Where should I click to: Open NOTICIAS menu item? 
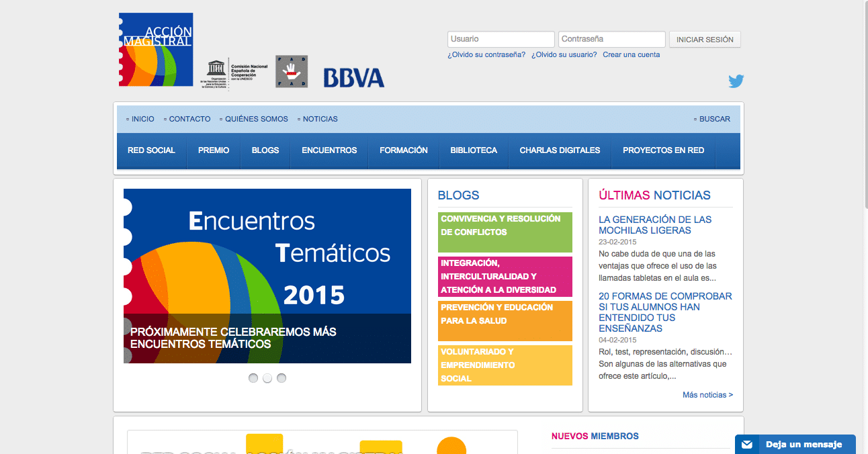point(320,119)
